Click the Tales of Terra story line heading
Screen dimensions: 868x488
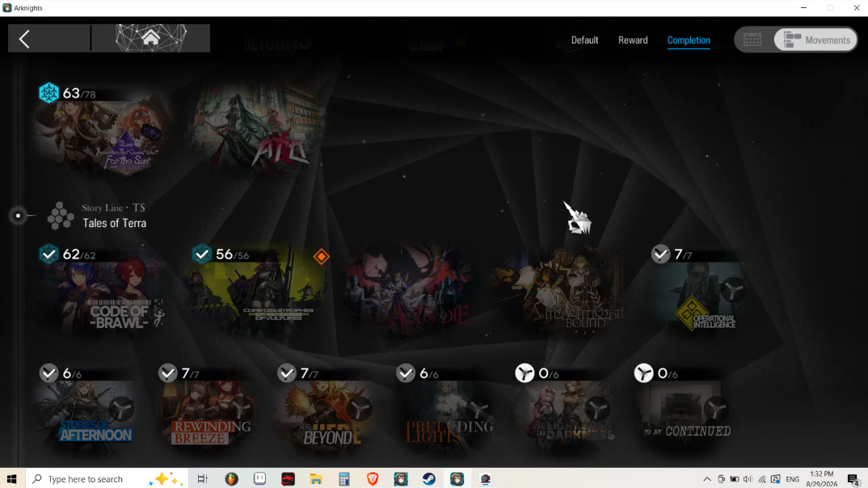pyautogui.click(x=115, y=223)
